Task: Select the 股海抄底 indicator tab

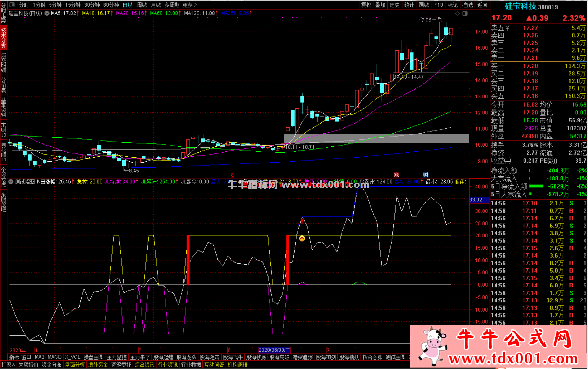Action: 256,357
